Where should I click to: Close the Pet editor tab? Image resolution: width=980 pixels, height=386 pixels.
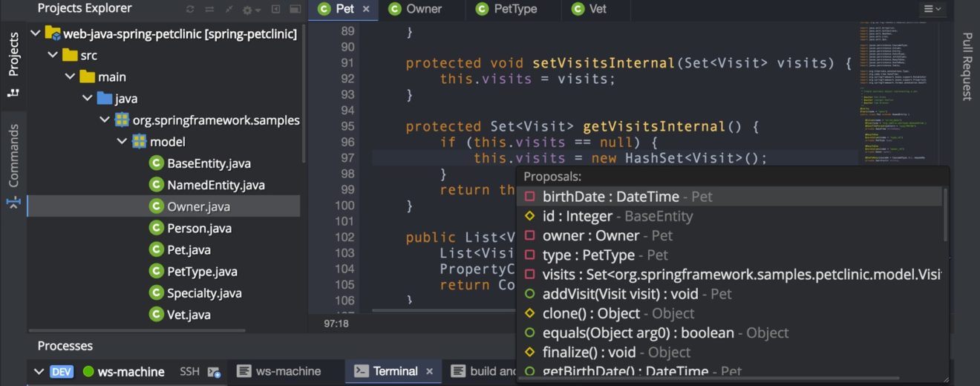(x=366, y=9)
